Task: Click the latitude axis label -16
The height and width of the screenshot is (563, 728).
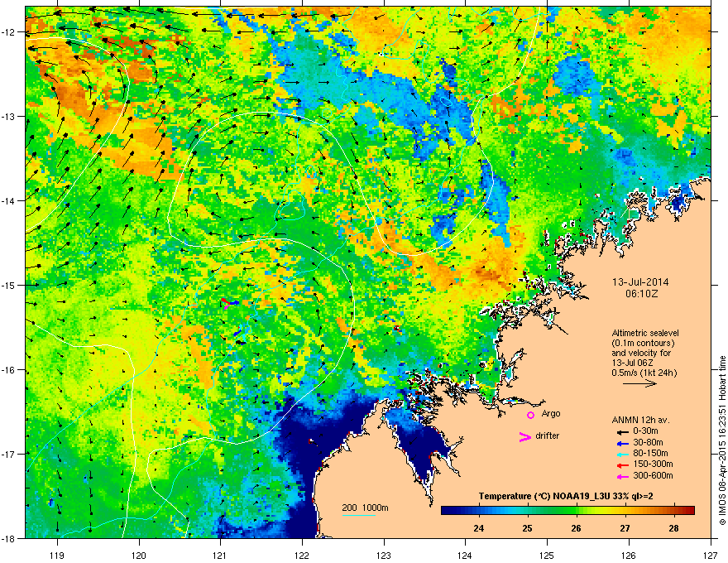Action: point(9,370)
